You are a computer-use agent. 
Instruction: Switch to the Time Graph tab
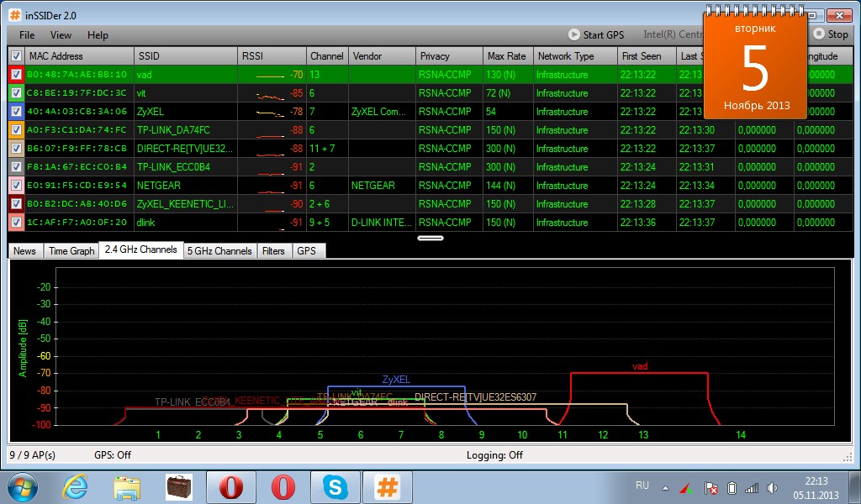click(71, 250)
